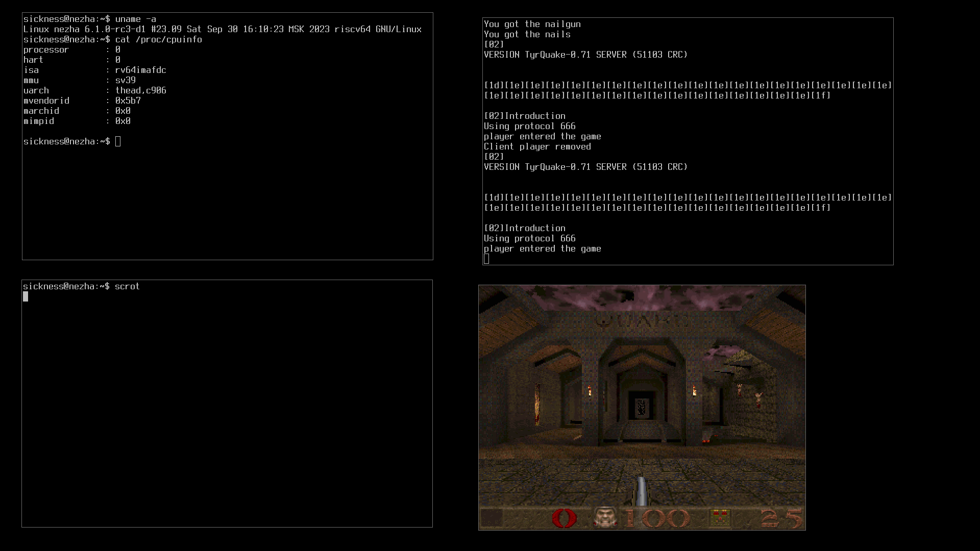This screenshot has height=551, width=980.
Task: Click the 'Client player removed' log line
Action: tap(537, 146)
